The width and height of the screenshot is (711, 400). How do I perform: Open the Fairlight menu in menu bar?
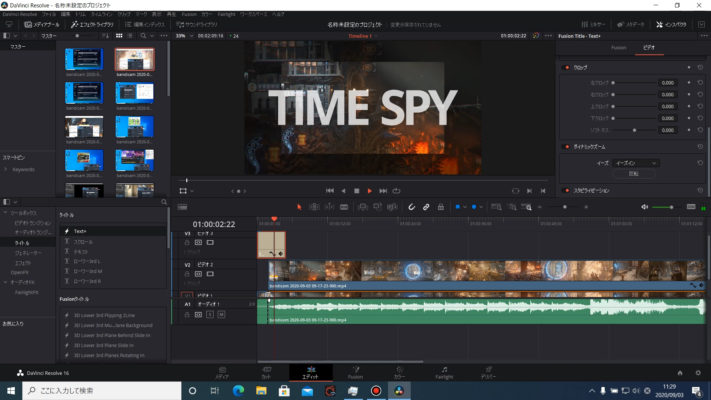pos(226,14)
